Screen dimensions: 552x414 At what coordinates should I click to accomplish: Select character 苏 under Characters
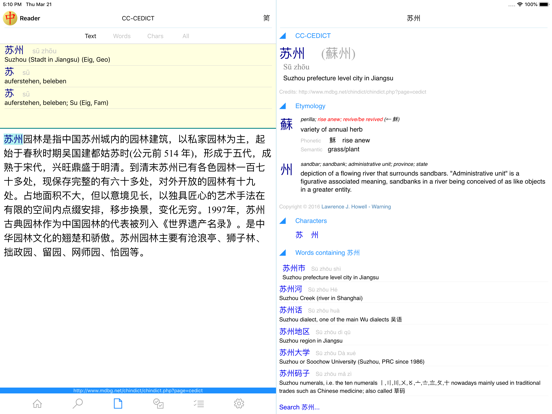[x=299, y=235]
